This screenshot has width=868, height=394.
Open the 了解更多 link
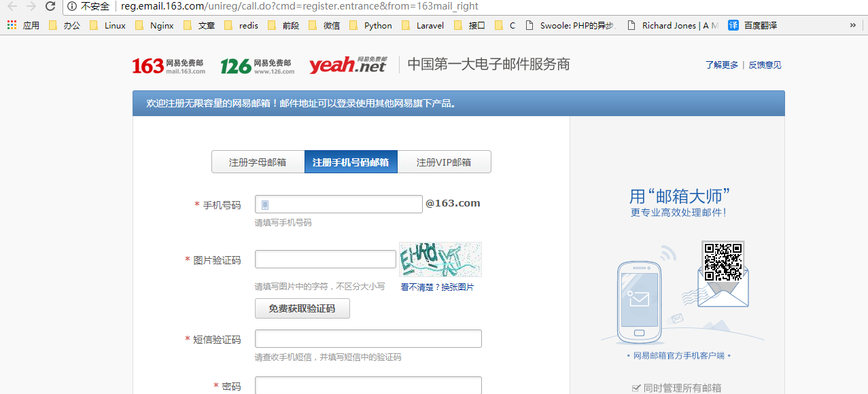[721, 65]
